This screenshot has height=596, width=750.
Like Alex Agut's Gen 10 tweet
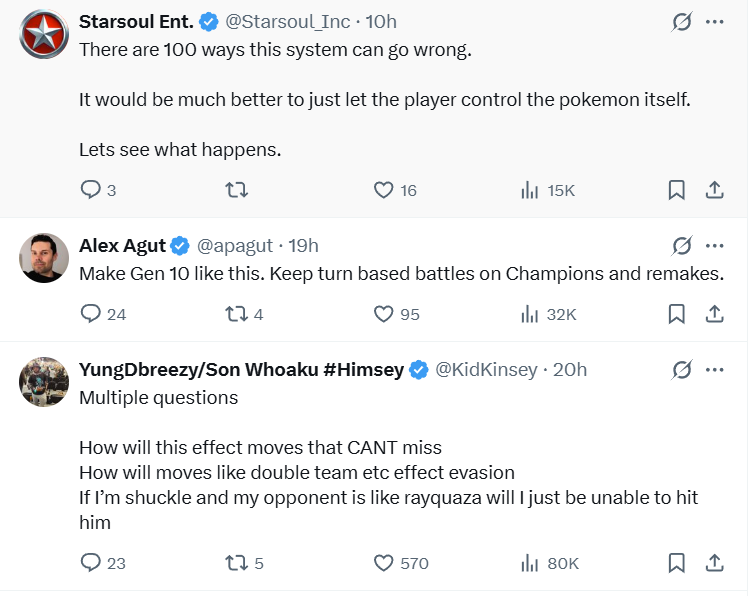click(x=383, y=314)
